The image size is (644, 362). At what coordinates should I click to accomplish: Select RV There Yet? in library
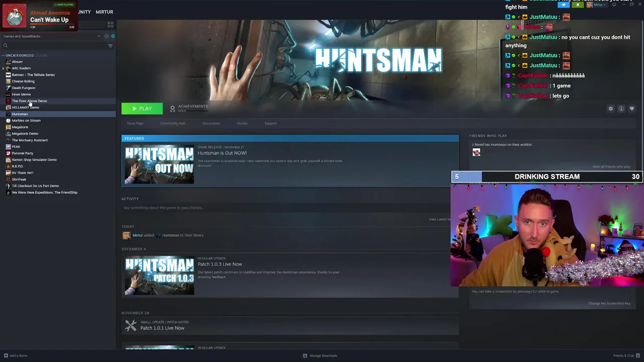23,173
